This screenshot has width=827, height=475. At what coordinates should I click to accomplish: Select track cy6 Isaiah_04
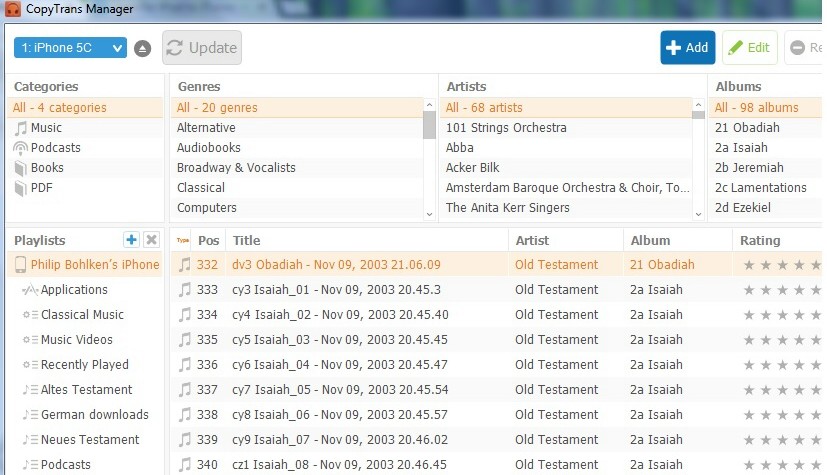click(340, 365)
